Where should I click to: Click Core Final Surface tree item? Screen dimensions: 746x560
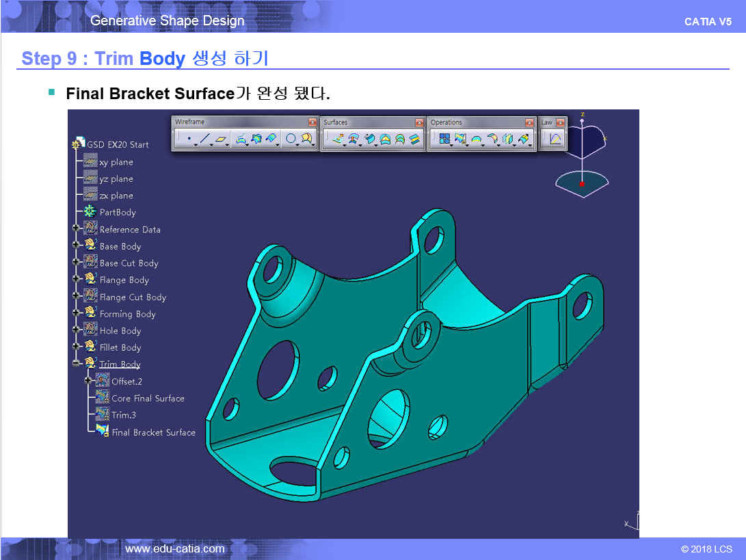click(x=148, y=398)
